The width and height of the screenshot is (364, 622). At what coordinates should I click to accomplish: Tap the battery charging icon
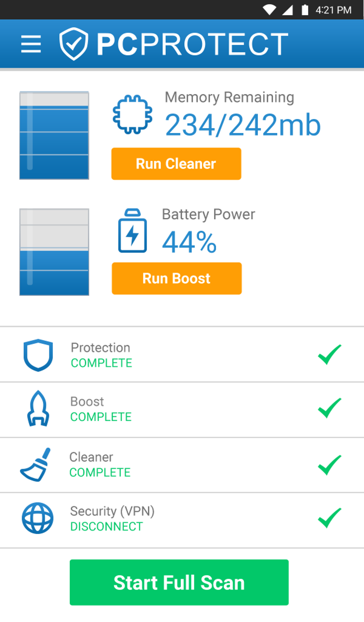(x=132, y=231)
